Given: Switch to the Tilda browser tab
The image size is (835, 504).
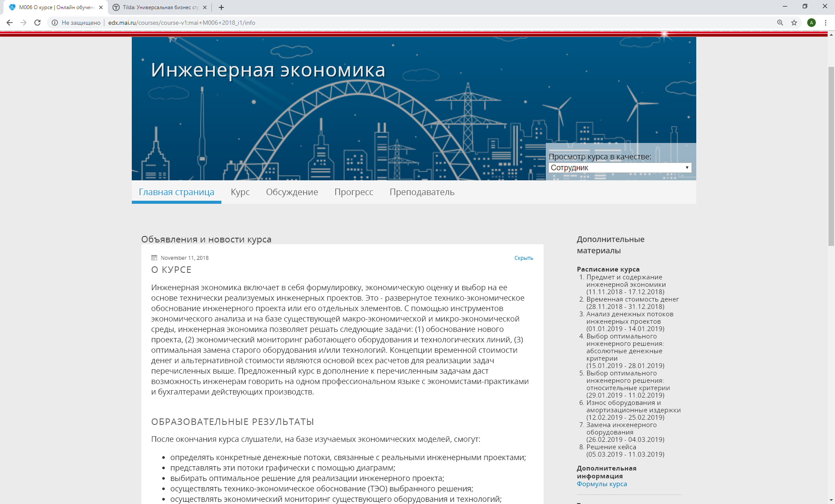Looking at the screenshot, I should click(159, 7).
